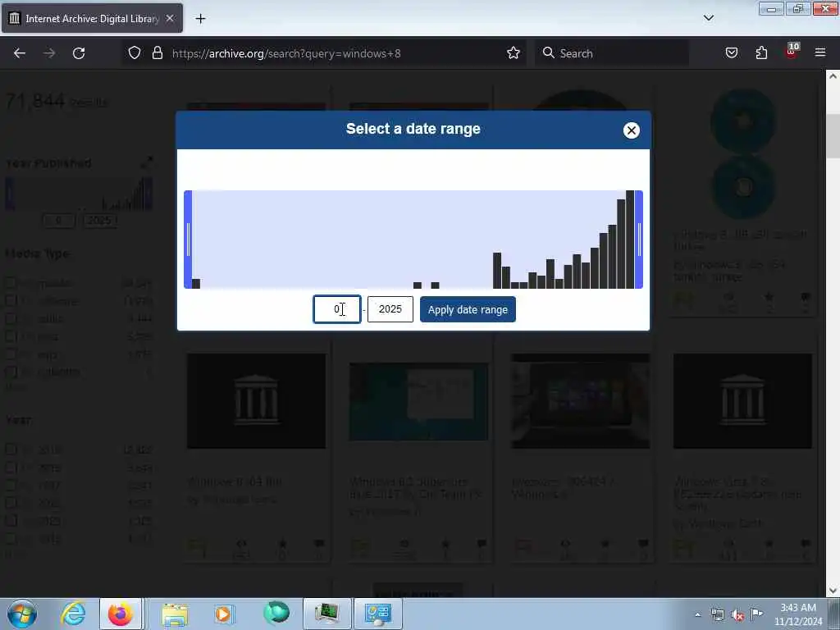The image size is (840, 630).
Task: Close the Internet Archive tab
Action: click(x=170, y=18)
